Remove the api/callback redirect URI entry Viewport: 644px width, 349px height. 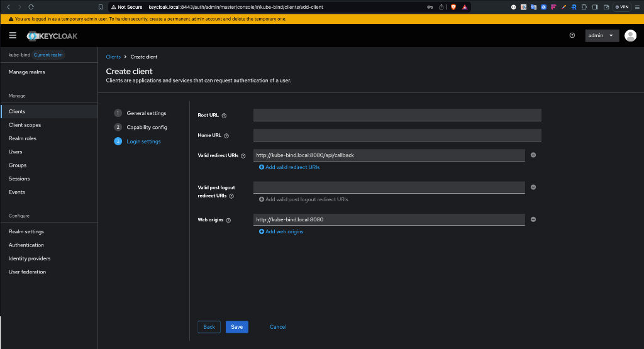[533, 155]
